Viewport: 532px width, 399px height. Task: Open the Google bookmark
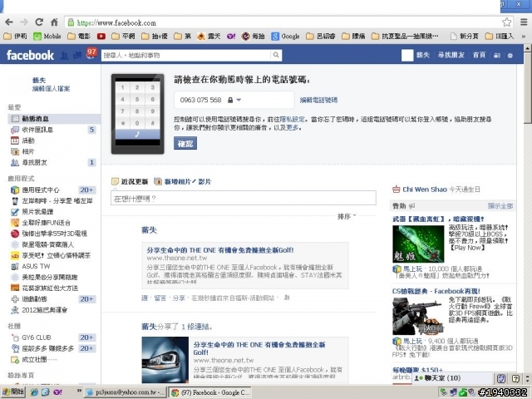(286, 37)
